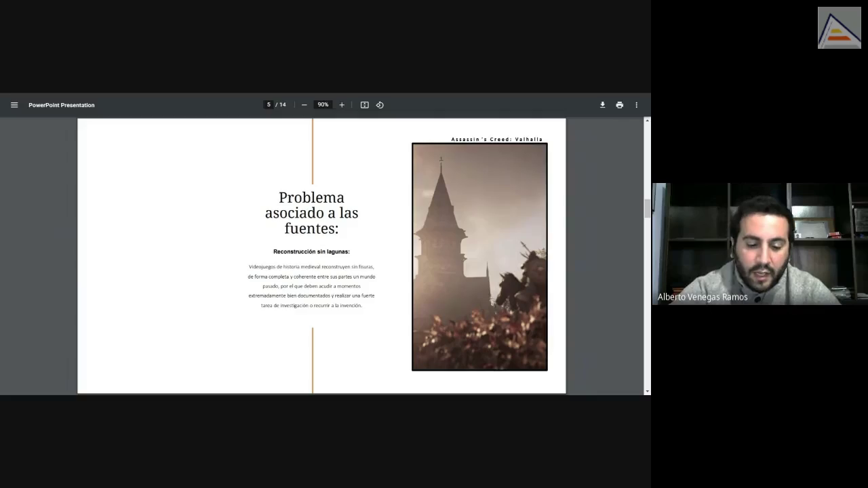Zoom in with the plus button

342,105
